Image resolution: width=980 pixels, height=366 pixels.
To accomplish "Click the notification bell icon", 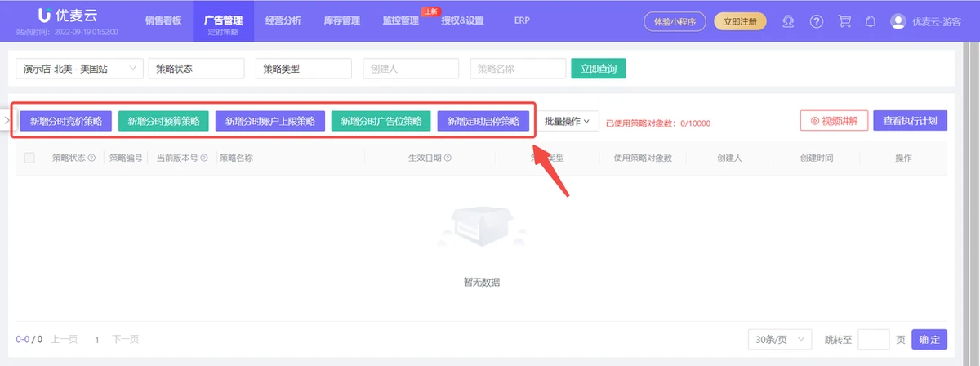I will click(871, 21).
